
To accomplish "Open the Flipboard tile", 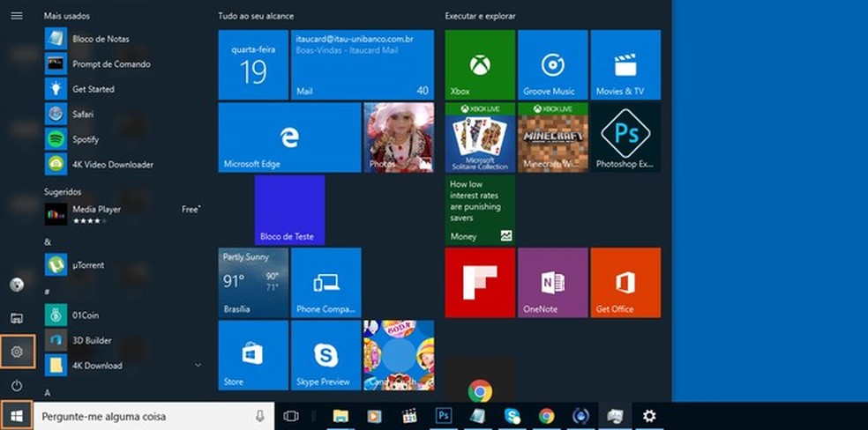I will (480, 283).
